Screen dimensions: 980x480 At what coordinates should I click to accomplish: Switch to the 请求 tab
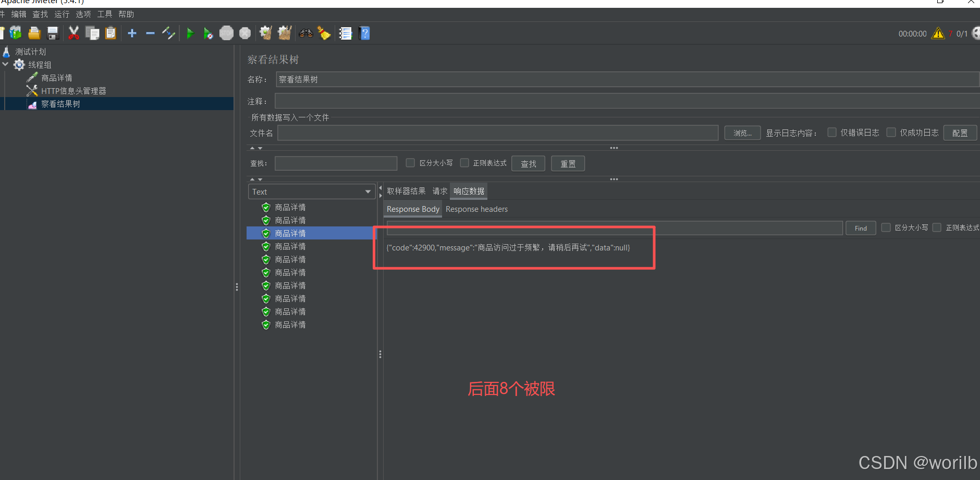pos(440,191)
